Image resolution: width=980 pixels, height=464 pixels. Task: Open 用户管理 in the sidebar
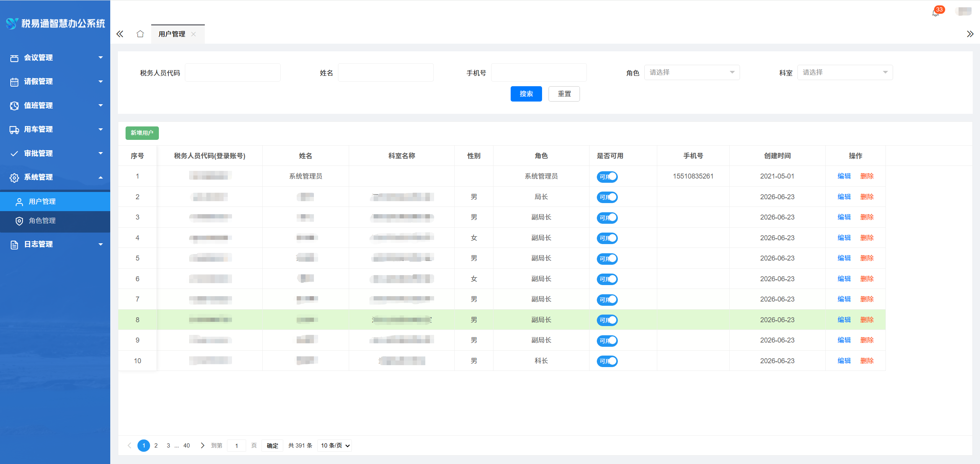(55, 202)
